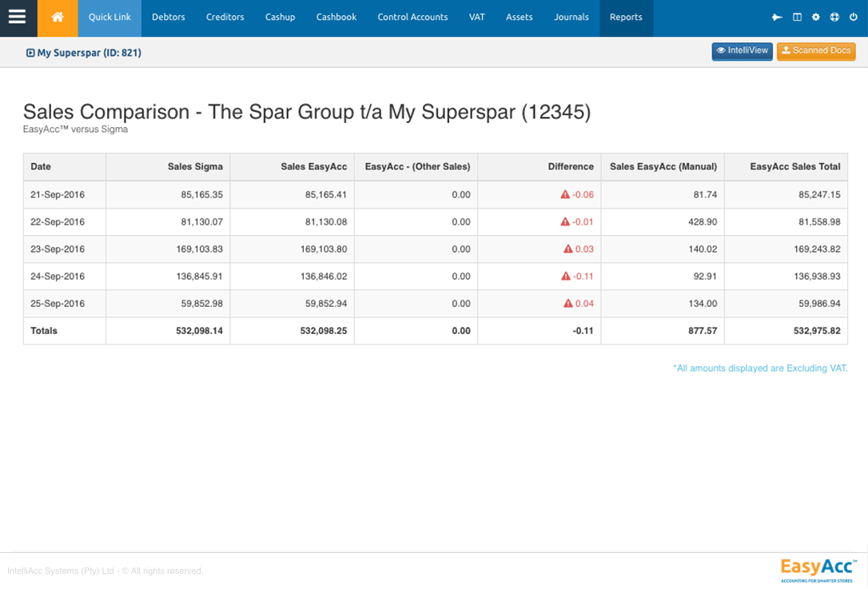The height and width of the screenshot is (589, 868).
Task: Go to the home page icon
Action: coord(57,17)
